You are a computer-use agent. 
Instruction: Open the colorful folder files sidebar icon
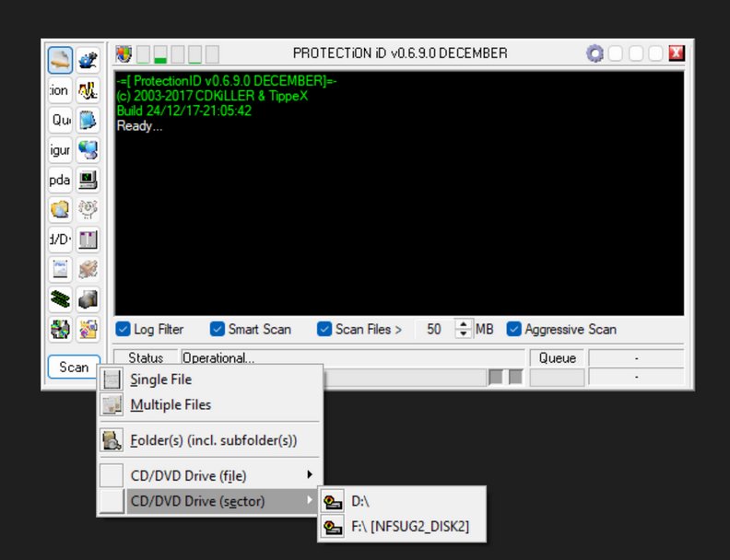tap(88, 329)
